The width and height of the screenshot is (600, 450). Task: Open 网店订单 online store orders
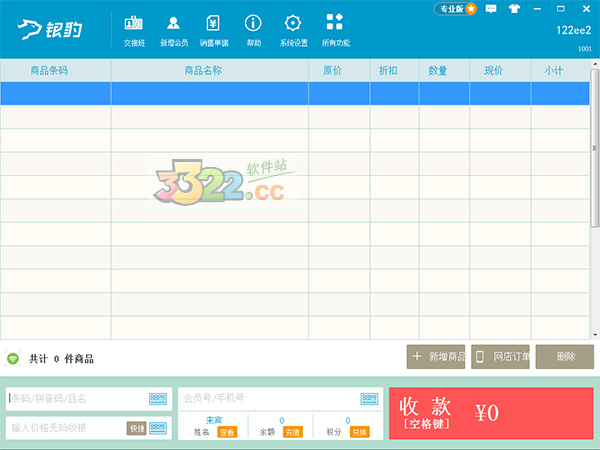(500, 357)
